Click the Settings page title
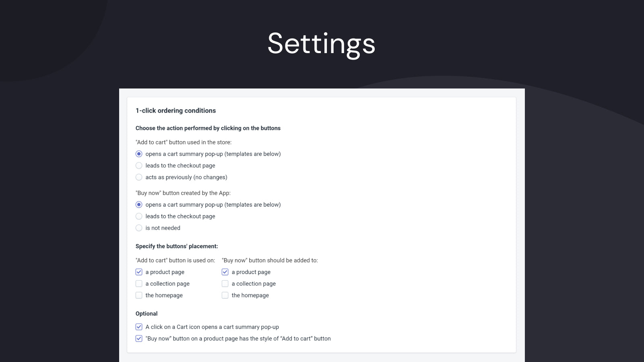 (x=321, y=43)
